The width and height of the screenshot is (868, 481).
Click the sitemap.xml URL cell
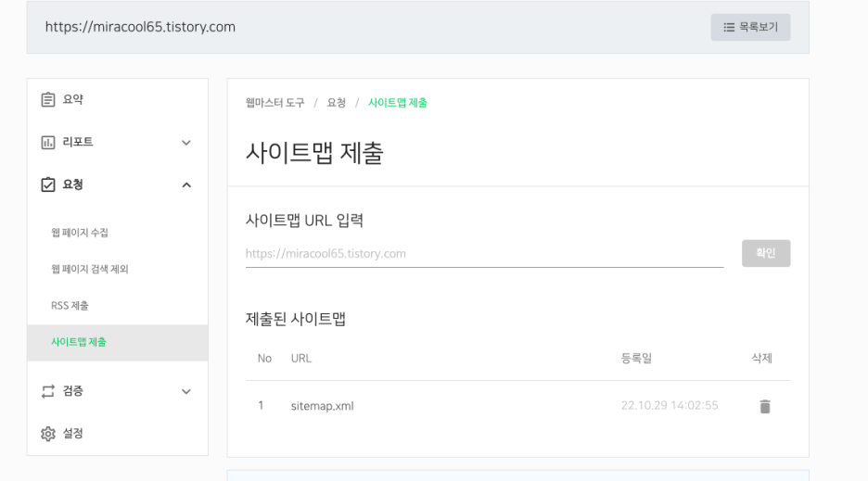click(322, 406)
